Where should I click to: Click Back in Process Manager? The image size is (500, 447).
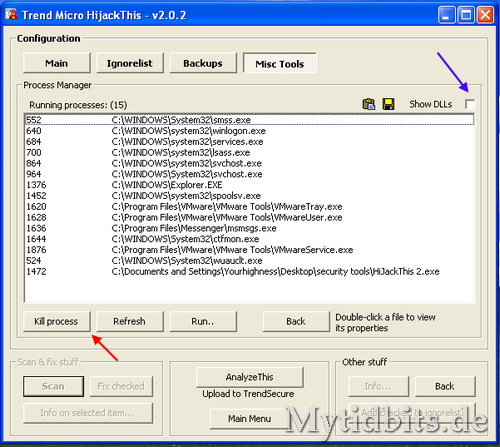point(296,321)
